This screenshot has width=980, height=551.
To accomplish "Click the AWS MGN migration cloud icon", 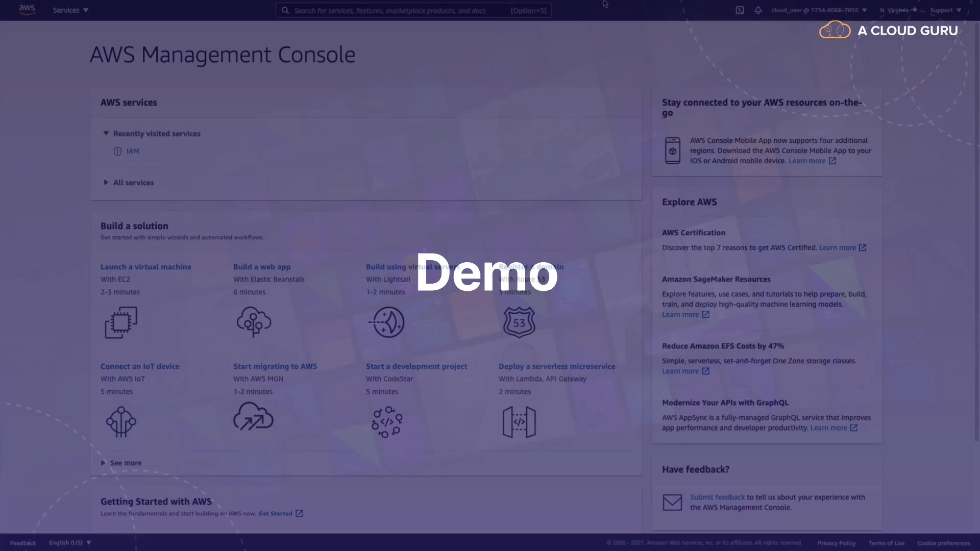I will (254, 417).
